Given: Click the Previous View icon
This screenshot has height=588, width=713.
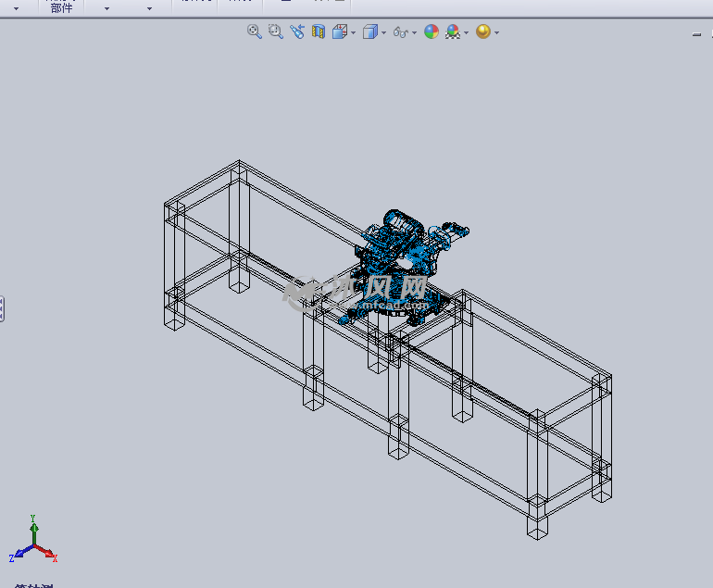Looking at the screenshot, I should tap(296, 31).
